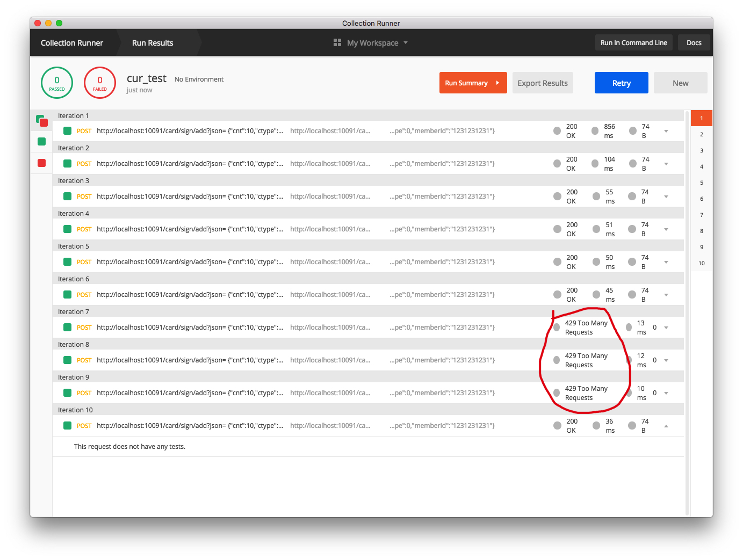Click response time dot in Iteration 3 row

[x=596, y=197]
